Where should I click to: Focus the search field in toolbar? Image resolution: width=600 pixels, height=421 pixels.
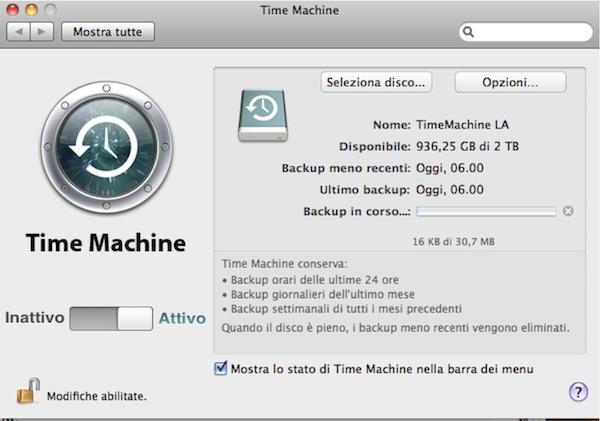click(525, 32)
